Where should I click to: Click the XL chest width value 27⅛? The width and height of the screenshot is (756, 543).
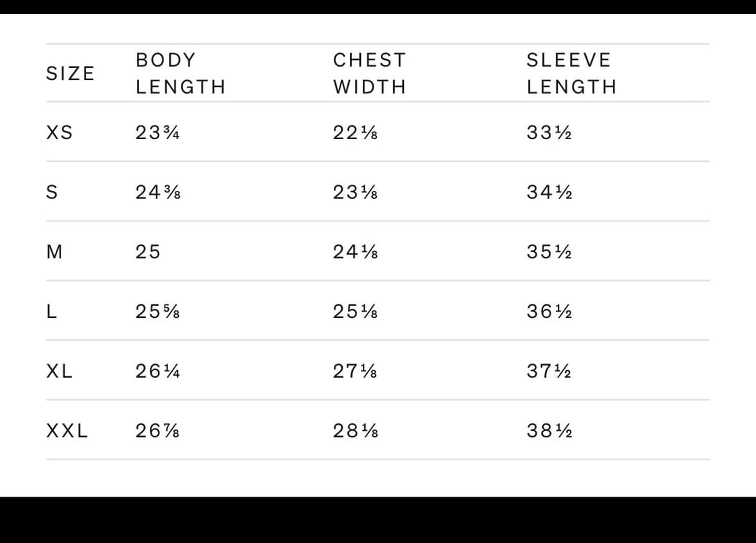(x=355, y=371)
